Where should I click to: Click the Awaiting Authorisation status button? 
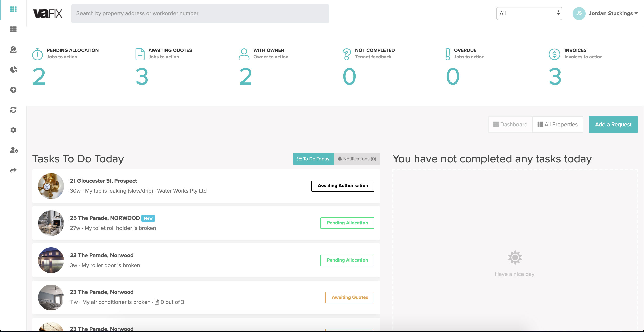343,186
